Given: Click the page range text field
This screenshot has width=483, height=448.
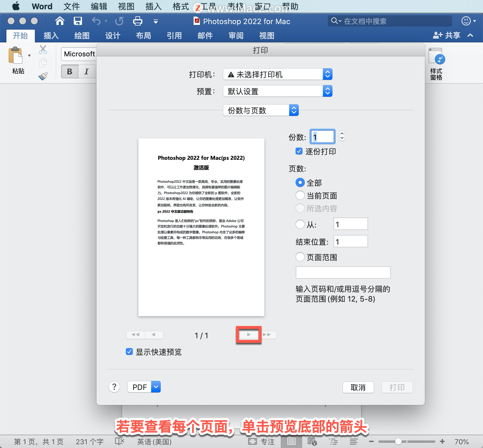Looking at the screenshot, I should coord(343,273).
